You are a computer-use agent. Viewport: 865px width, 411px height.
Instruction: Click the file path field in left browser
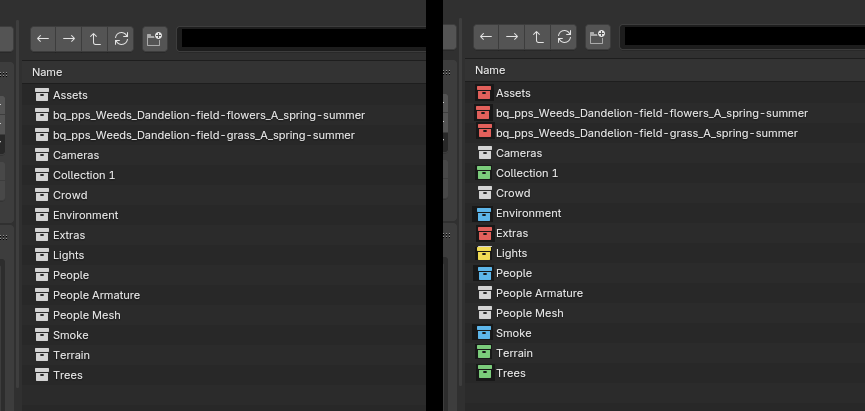coord(303,39)
